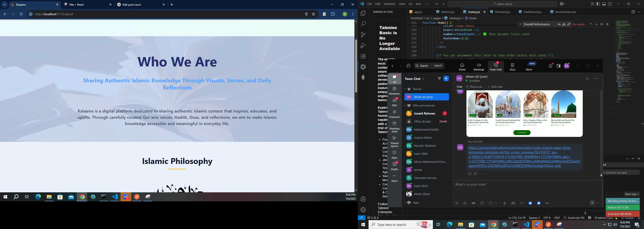Image resolution: width=644 pixels, height=229 pixels.
Task: Open send options dropdown arrow
Action: [x=598, y=203]
